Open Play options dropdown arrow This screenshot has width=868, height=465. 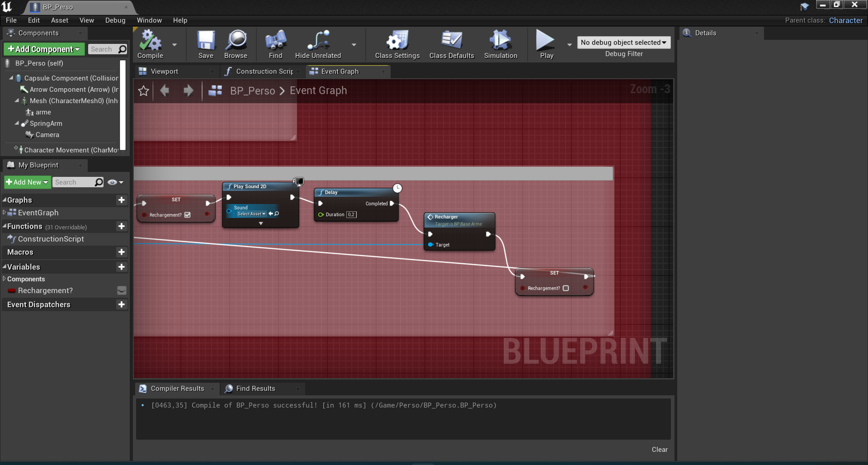click(x=570, y=45)
